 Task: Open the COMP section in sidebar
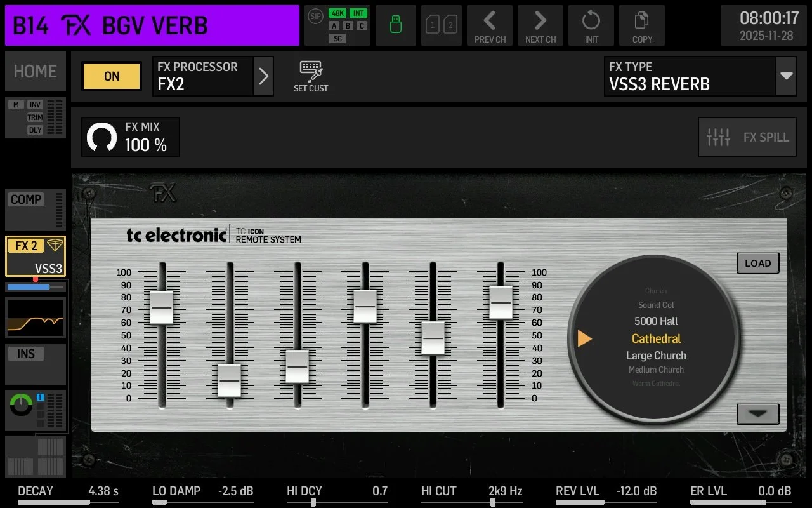coord(36,210)
